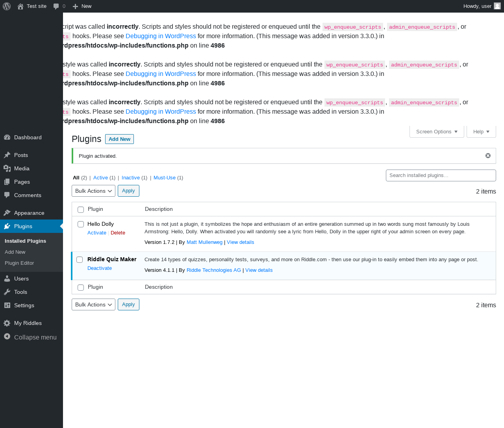View details for Hello Dolly
The image size is (504, 428).
click(240, 242)
